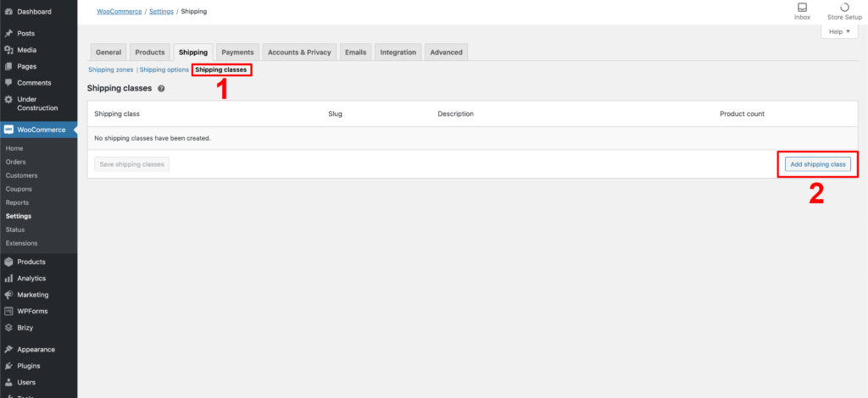
Task: Switch to the General settings tab
Action: click(108, 52)
